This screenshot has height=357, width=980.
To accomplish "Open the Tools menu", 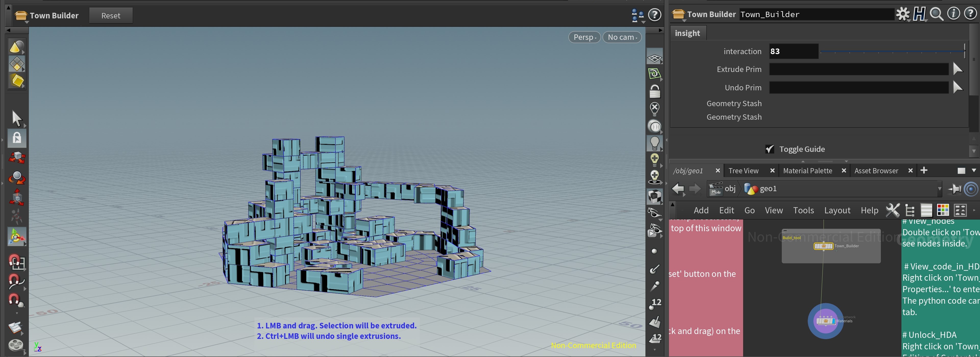I will click(803, 210).
